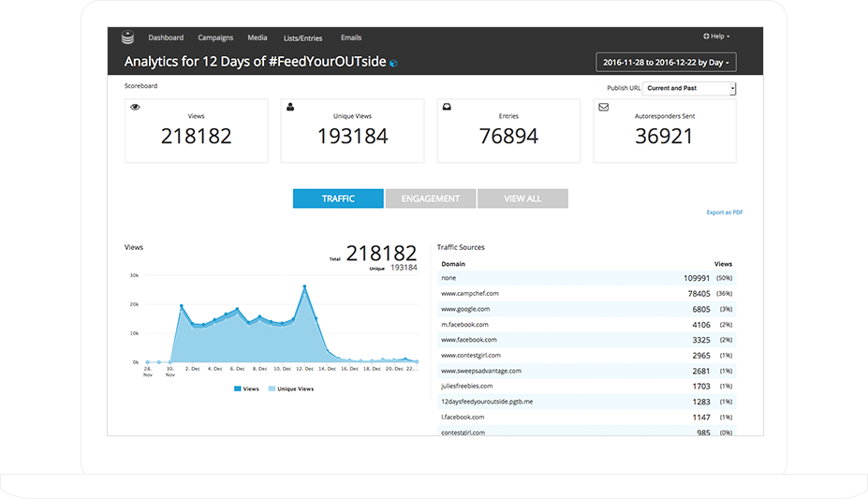This screenshot has height=499, width=868.
Task: Click the blue icon beside campaign title
Action: [x=393, y=63]
